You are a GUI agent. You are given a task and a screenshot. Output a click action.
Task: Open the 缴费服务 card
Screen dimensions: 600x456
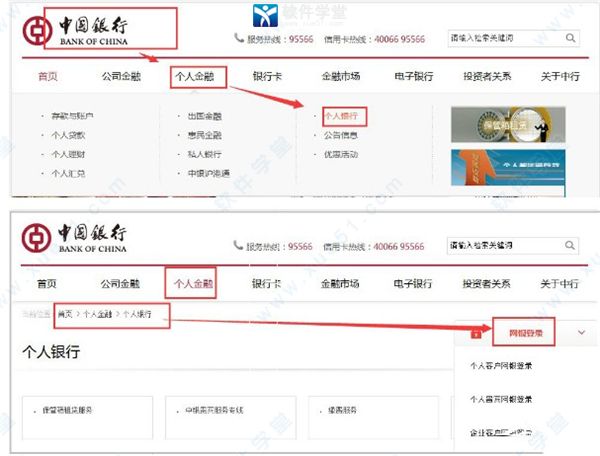[x=373, y=418]
